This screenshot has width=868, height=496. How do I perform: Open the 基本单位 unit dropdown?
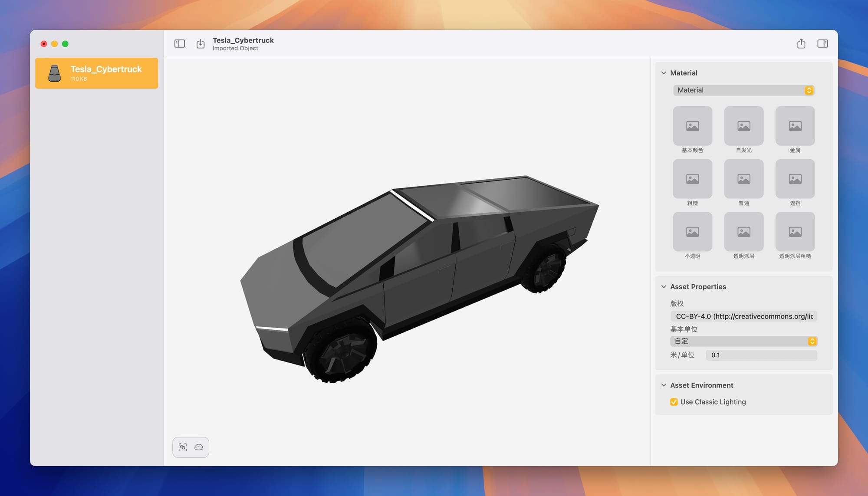click(x=743, y=341)
